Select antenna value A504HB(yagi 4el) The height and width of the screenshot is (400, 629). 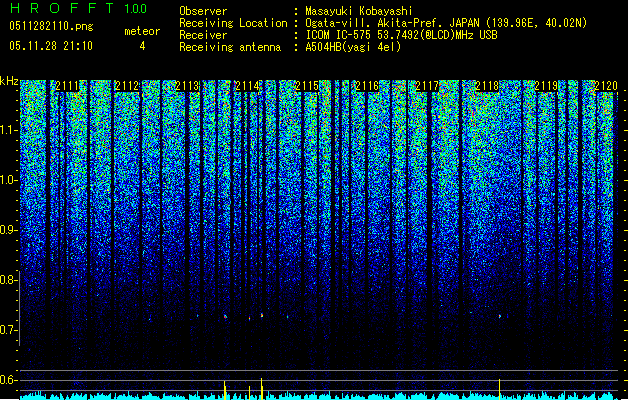[353, 47]
